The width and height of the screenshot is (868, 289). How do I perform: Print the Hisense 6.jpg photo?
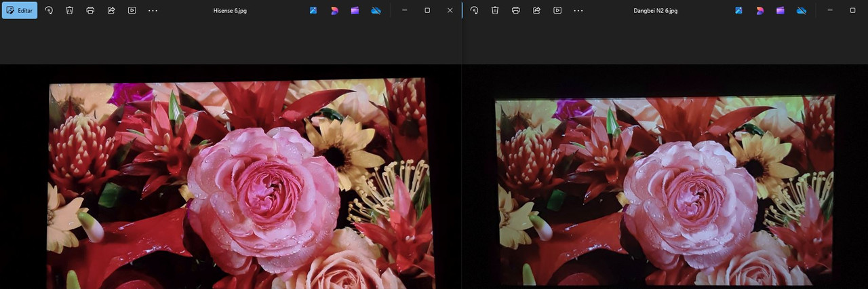coord(90,10)
